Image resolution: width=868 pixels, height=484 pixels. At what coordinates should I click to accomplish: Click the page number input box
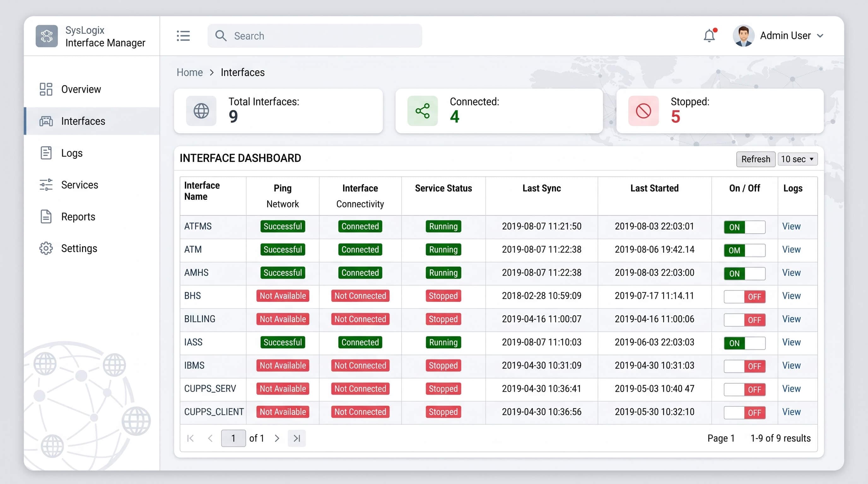[233, 438]
